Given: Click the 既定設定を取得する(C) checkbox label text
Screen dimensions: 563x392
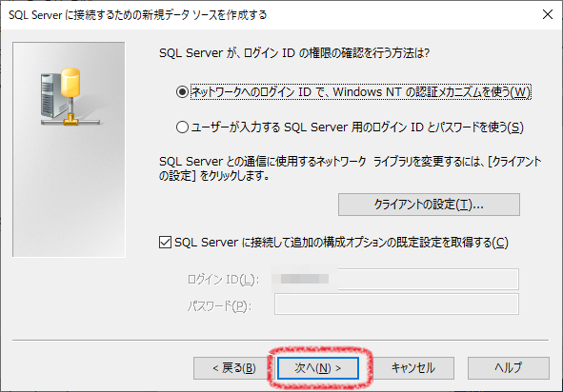Looking at the screenshot, I should (341, 243).
